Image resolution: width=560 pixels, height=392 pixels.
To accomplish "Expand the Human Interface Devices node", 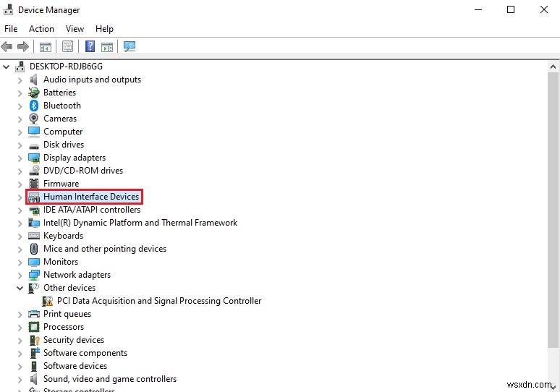I will tap(20, 197).
